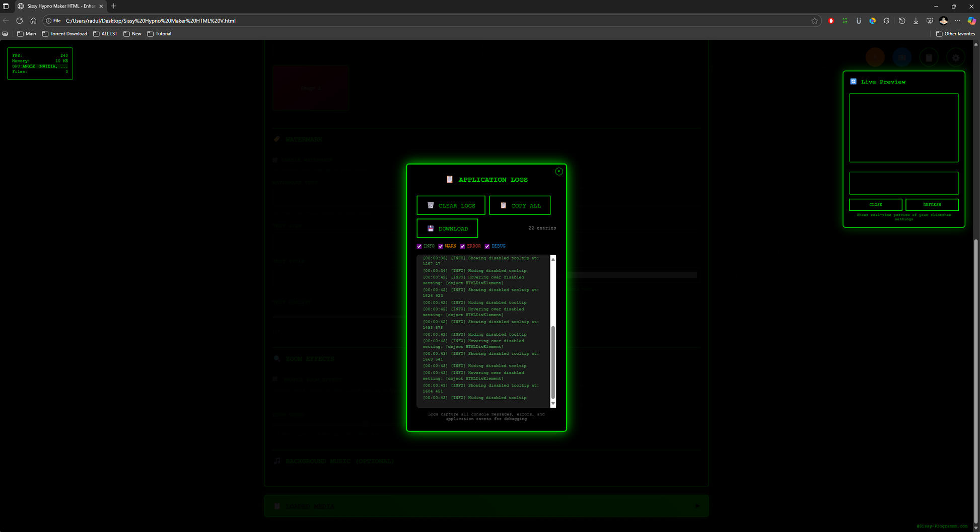Click the '22 entries' count label
The width and height of the screenshot is (980, 532).
tap(542, 228)
